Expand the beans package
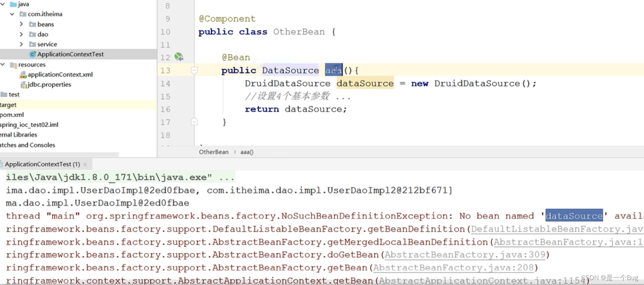 tap(21, 24)
